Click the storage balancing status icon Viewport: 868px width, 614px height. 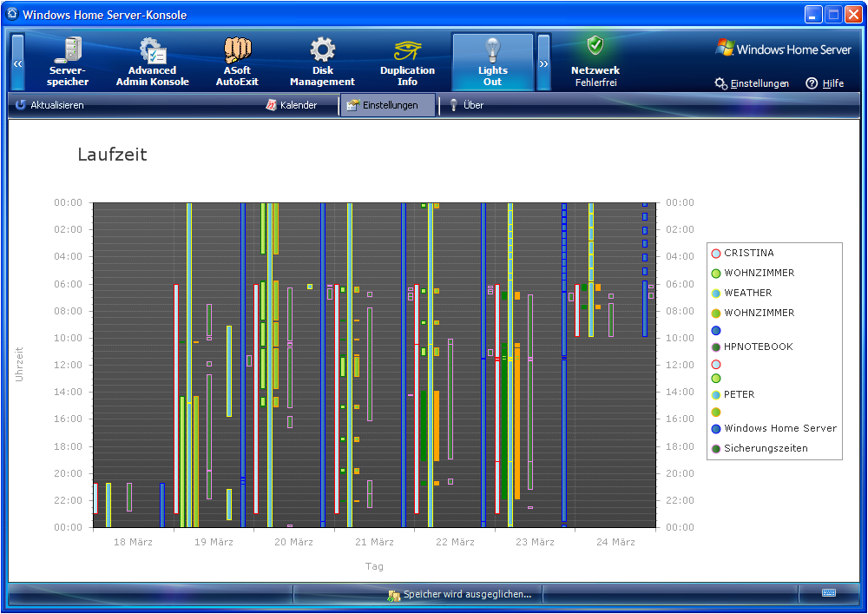pos(393,595)
